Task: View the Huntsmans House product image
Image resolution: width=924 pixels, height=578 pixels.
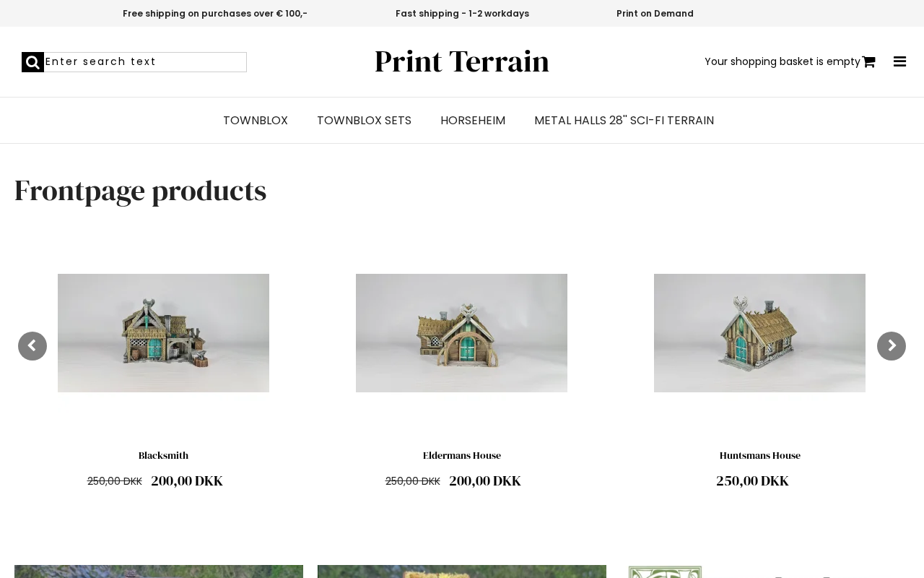Action: tap(759, 333)
